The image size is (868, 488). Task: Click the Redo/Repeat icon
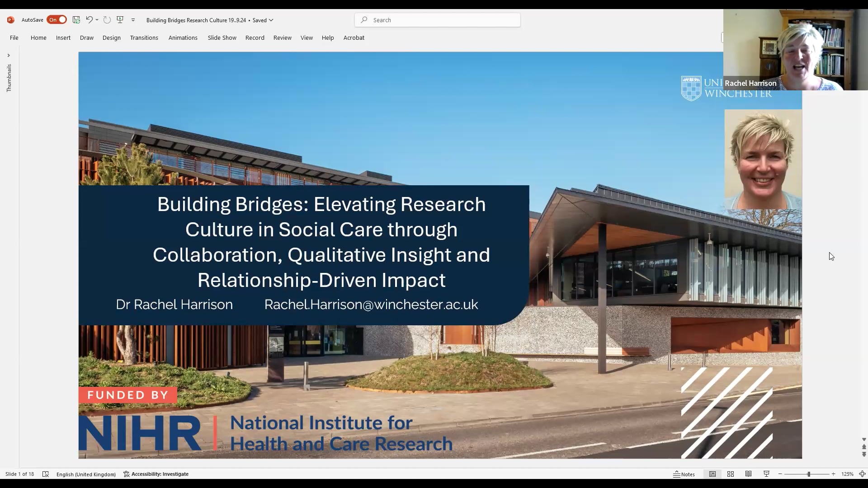[x=107, y=20]
